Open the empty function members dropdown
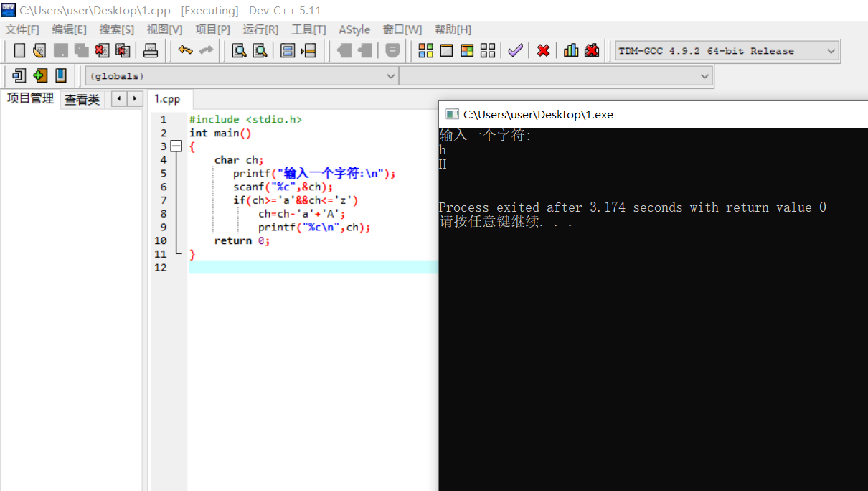The image size is (868, 491). point(556,75)
